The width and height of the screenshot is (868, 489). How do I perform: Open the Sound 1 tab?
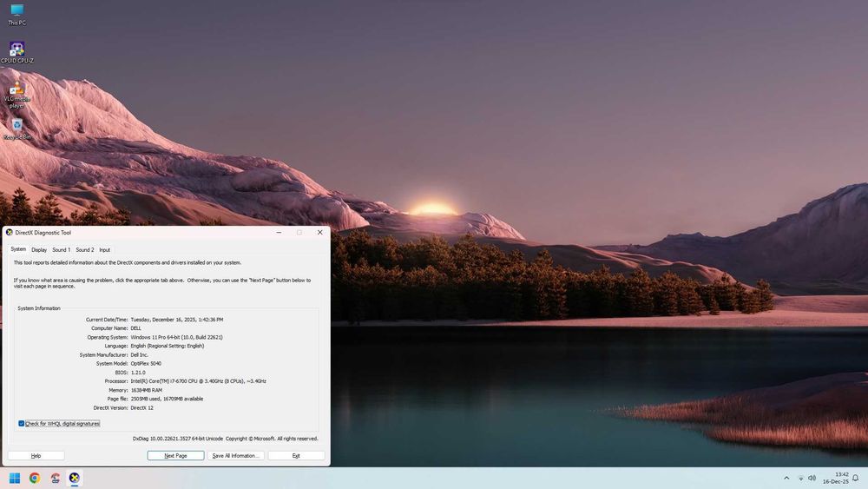[61, 250]
